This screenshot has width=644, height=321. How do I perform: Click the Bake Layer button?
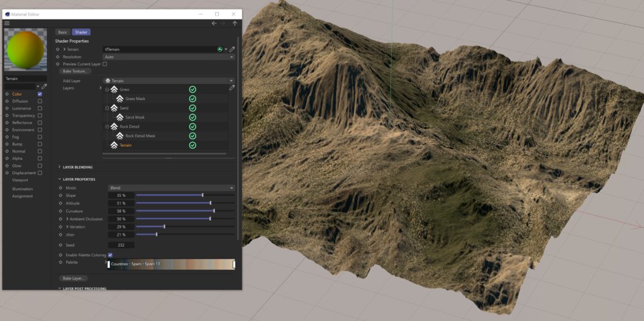(74, 278)
